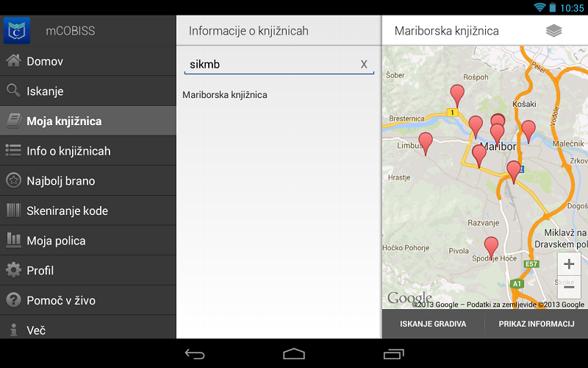
Task: Click the magnifier icon beside Iskanje
Action: click(13, 91)
